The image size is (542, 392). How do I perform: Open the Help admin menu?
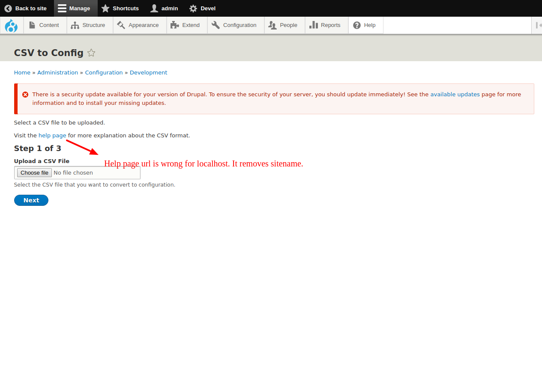pos(365,25)
